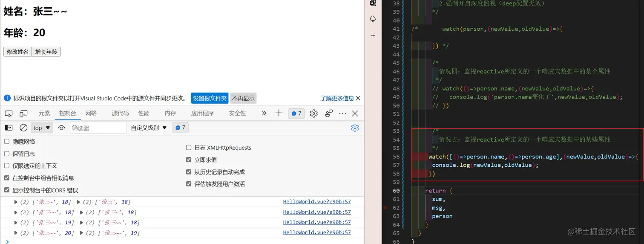
Task: Enable 日志 XMLHttpRequests checkbox
Action: click(x=189, y=148)
